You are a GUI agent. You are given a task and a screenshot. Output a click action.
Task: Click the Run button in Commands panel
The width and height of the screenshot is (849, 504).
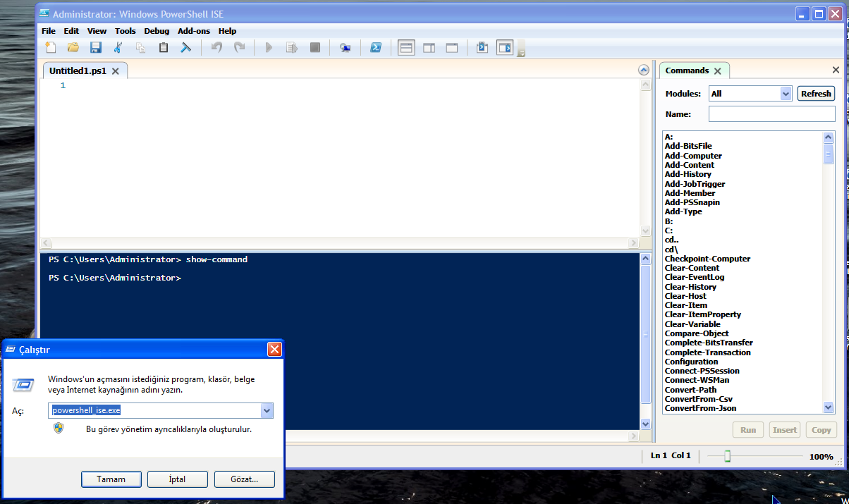748,429
